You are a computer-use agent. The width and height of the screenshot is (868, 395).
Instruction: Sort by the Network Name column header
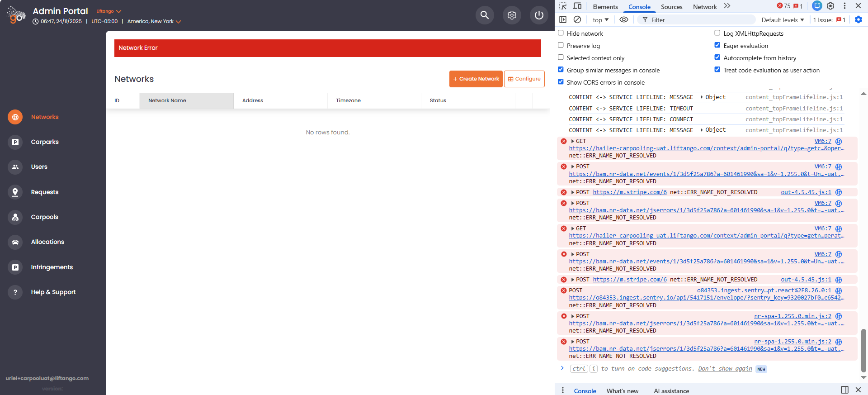pos(186,100)
